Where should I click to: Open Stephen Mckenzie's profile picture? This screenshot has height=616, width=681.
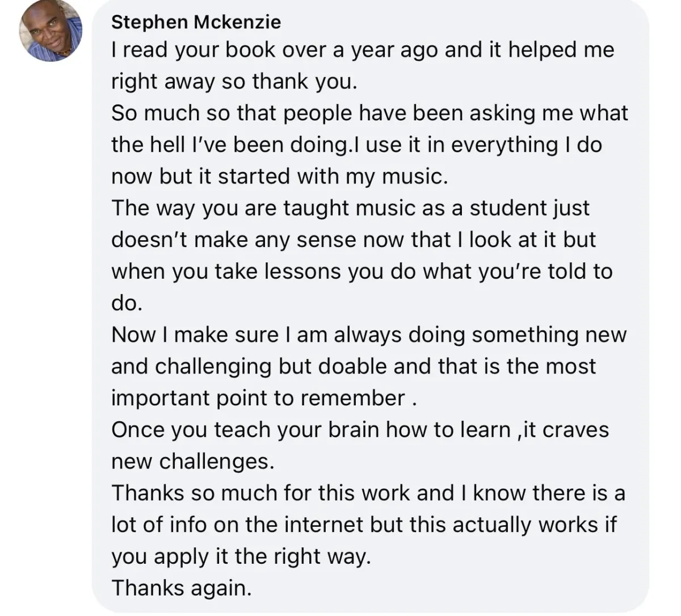[51, 30]
